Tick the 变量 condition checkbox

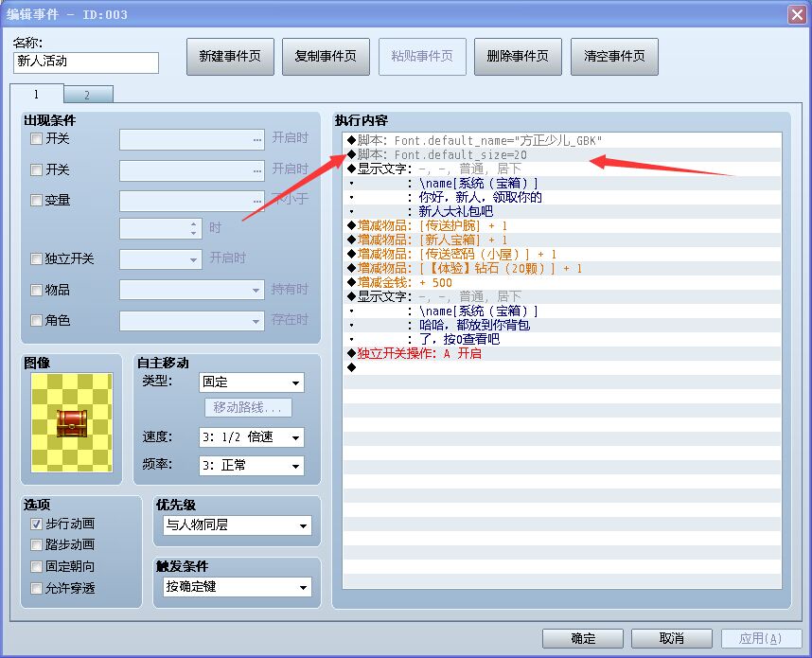click(36, 201)
